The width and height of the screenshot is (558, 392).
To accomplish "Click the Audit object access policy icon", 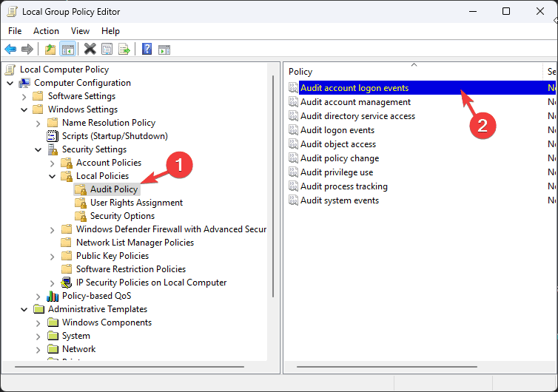I will pyautogui.click(x=293, y=144).
